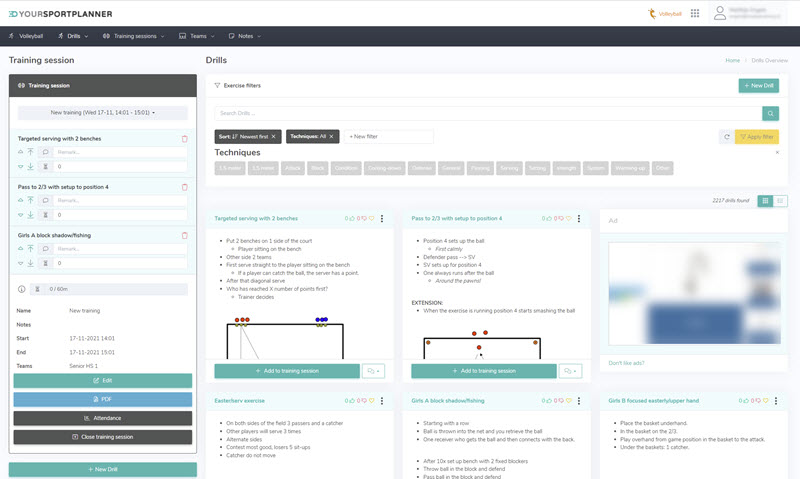Remove the 'Sort: Newest first' filter chip

[x=273, y=136]
